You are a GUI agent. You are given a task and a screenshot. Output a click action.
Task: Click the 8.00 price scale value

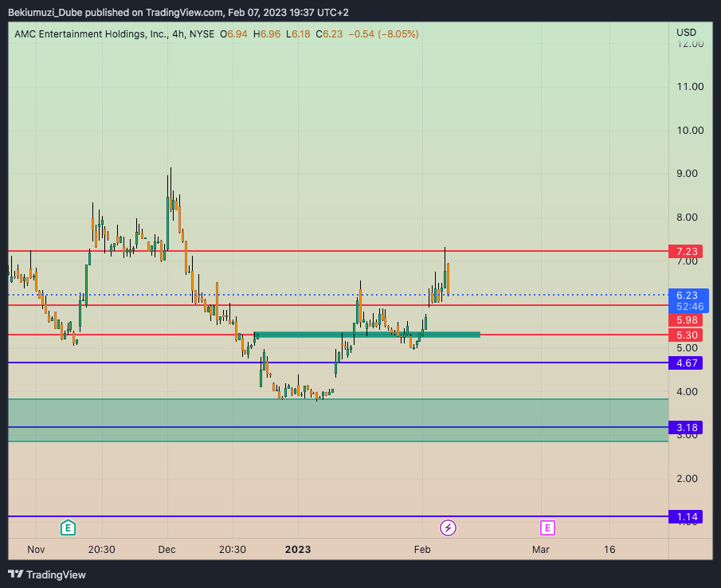point(687,218)
